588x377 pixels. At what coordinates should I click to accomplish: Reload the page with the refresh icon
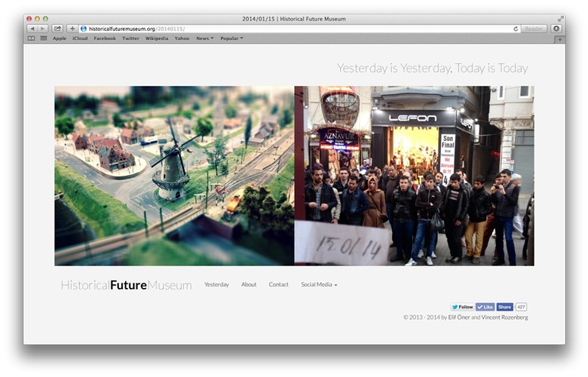(516, 29)
